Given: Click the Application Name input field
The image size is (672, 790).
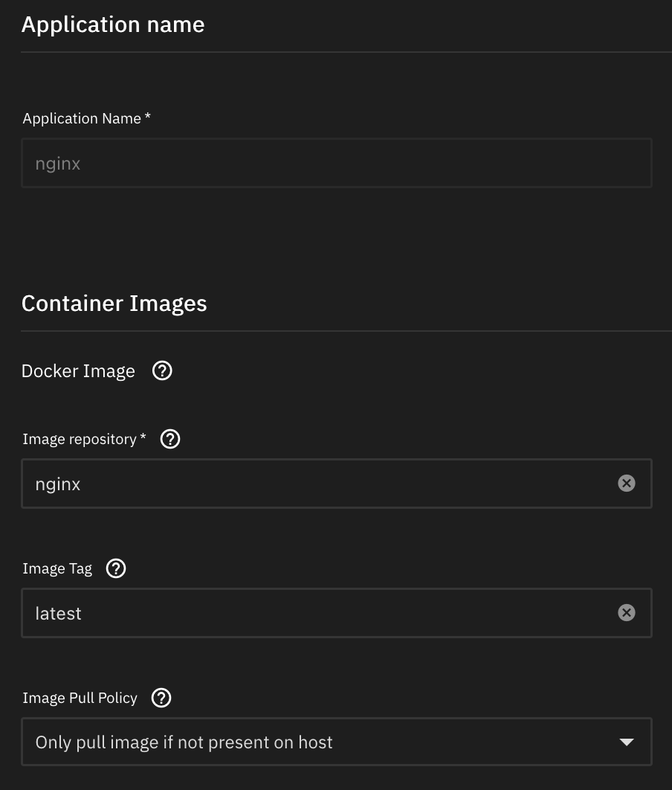Looking at the screenshot, I should coord(336,163).
